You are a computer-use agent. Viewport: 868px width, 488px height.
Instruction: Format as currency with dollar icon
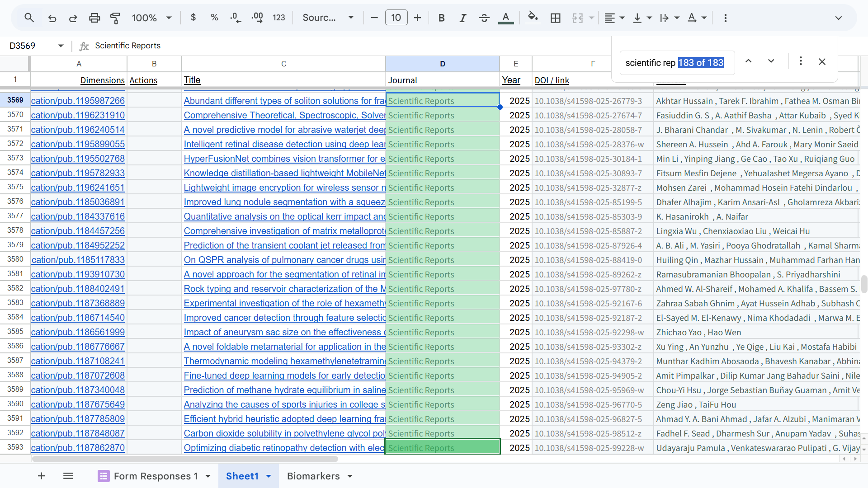[x=193, y=18]
